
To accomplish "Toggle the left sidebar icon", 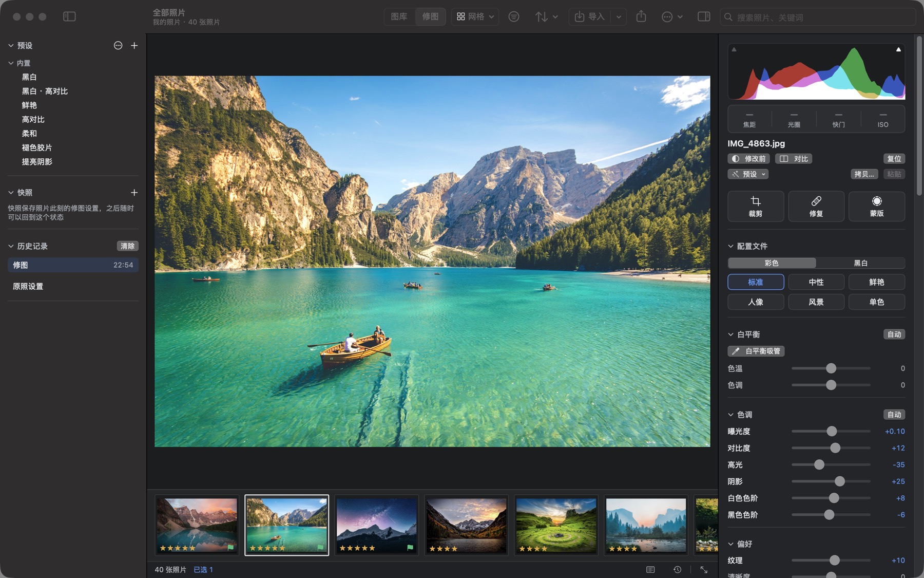I will point(69,16).
